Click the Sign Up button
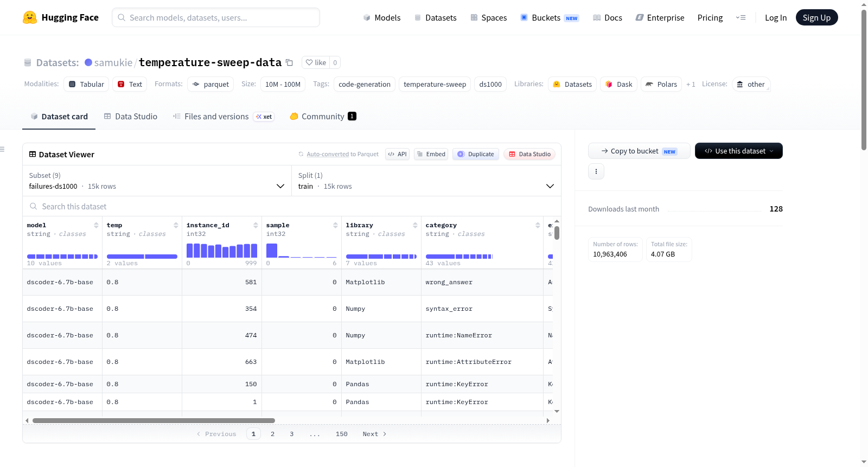Image resolution: width=868 pixels, height=467 pixels. pyautogui.click(x=816, y=17)
